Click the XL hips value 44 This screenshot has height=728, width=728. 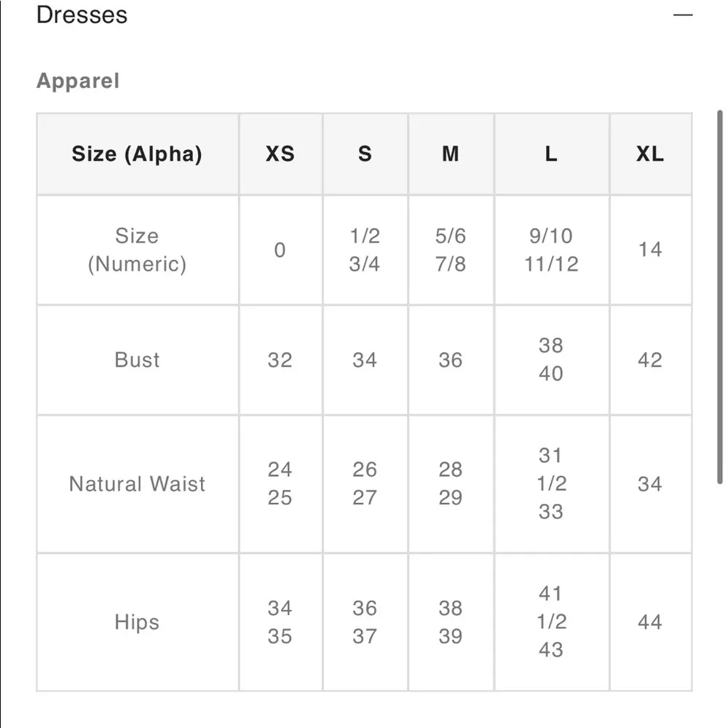(650, 622)
